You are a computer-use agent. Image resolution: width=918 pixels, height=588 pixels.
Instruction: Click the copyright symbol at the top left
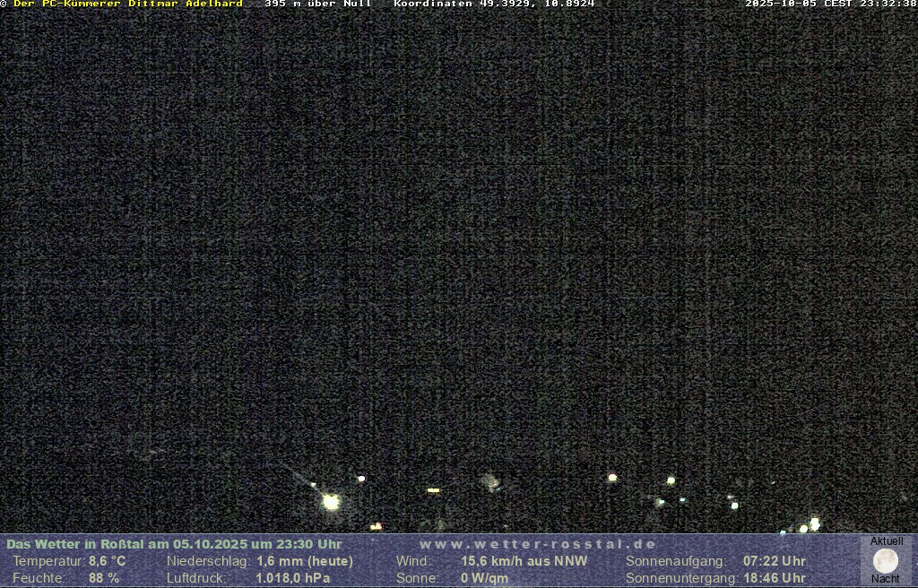4,4
